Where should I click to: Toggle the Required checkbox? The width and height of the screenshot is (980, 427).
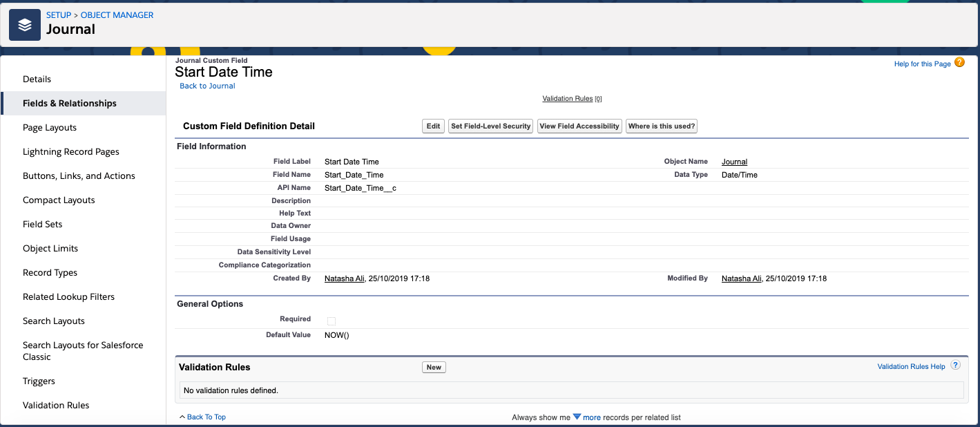[332, 321]
